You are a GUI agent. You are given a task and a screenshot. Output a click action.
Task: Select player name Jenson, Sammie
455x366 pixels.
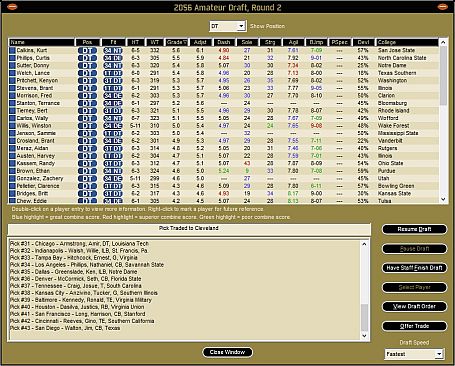36,133
